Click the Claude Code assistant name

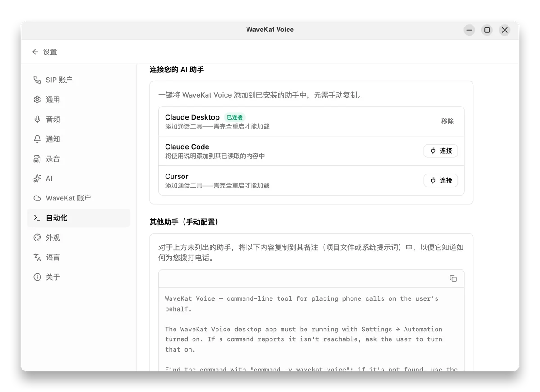pos(187,147)
